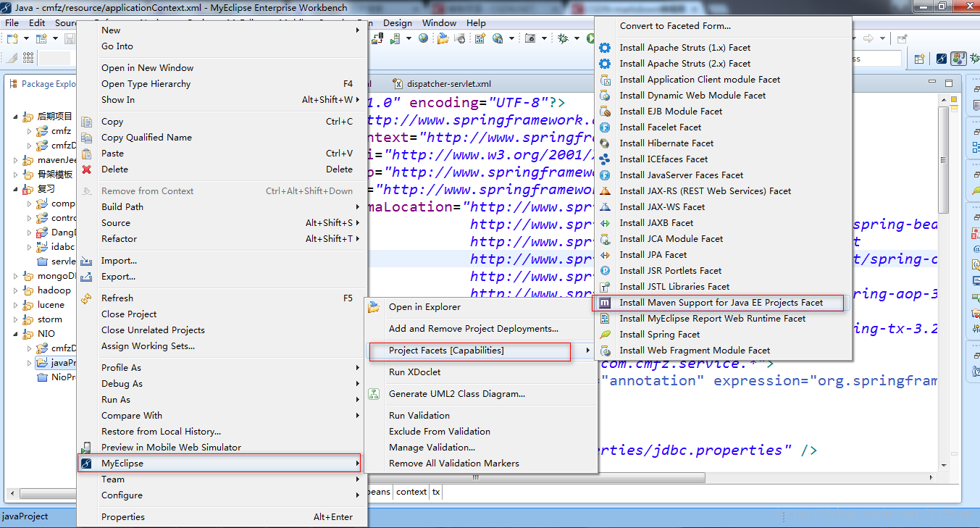The image size is (980, 528).
Task: Click the Copy icon in context menu
Action: coord(87,122)
